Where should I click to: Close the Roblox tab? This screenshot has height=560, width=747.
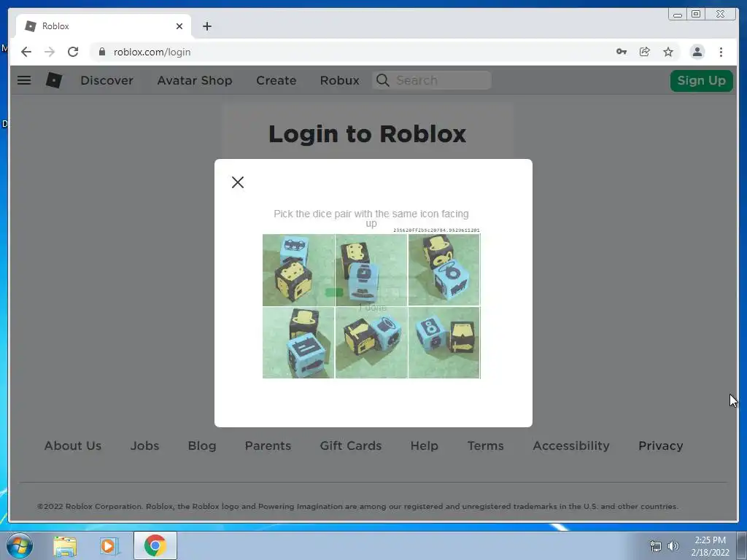(179, 26)
